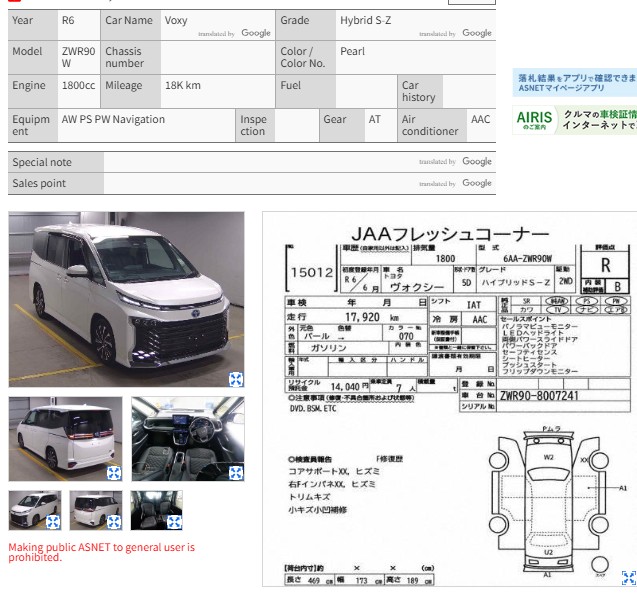
Task: Open the small front-angle car thumbnail
Action: 35,510
